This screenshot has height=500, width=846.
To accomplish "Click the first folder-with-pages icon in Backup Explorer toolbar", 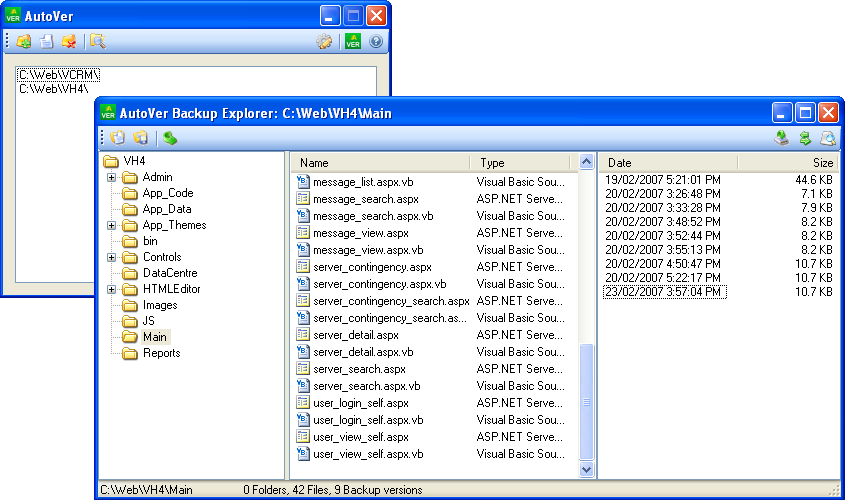I will point(118,138).
